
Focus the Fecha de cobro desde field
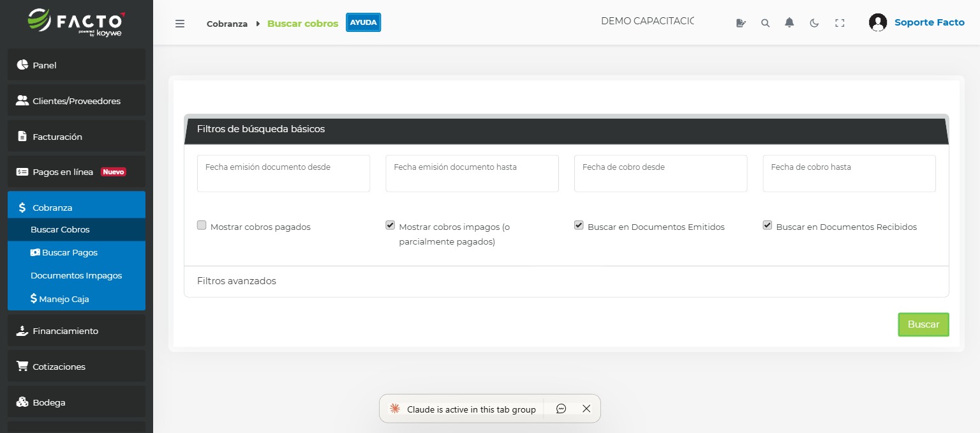[660, 173]
